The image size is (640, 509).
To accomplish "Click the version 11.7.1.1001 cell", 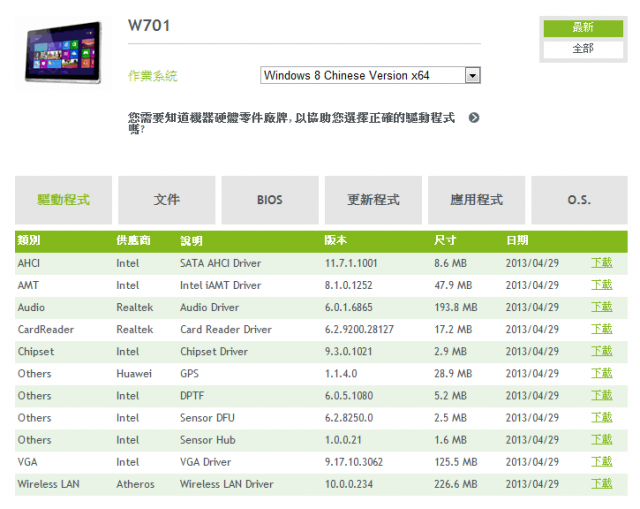I will click(x=351, y=263).
